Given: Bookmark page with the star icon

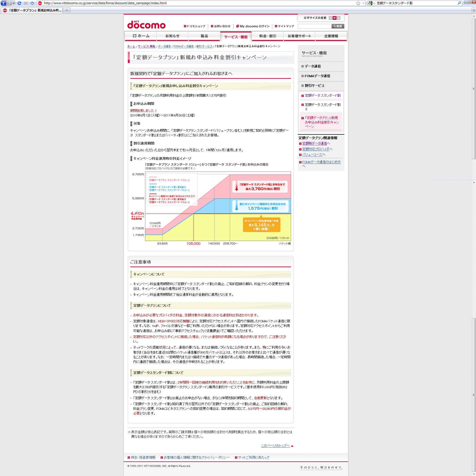Looking at the screenshot, I should coord(358,3).
